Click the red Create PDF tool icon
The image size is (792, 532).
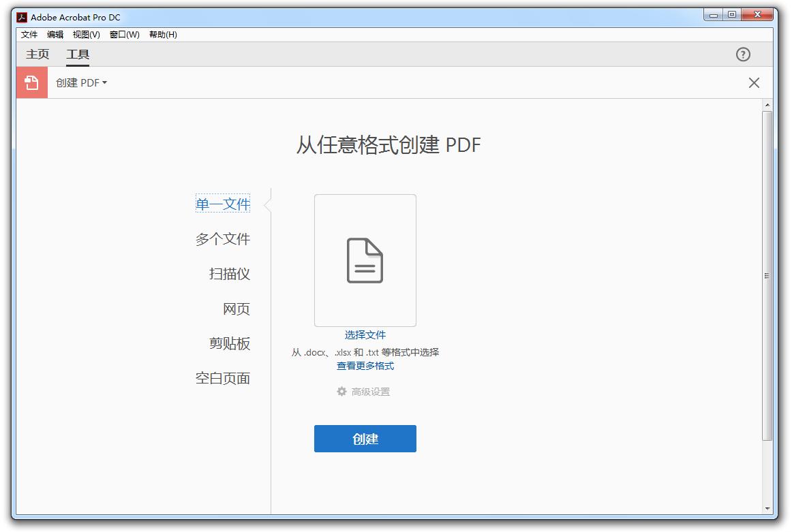(32, 83)
